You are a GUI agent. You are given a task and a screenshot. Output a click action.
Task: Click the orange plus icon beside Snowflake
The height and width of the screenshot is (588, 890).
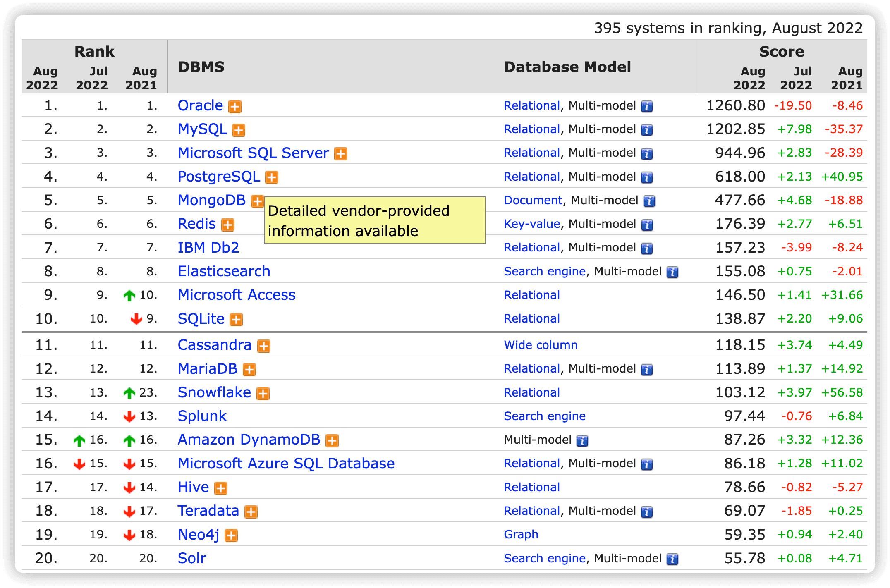263,394
